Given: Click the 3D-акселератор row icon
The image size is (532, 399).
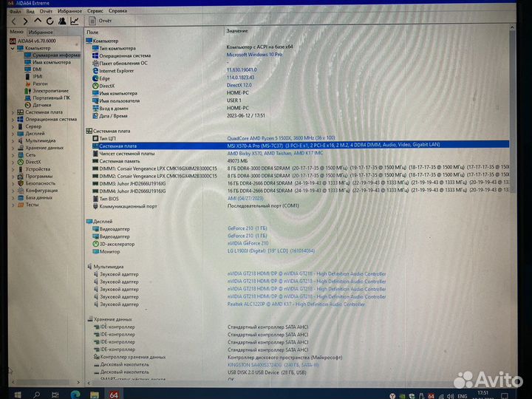Looking at the screenshot, I should pyautogui.click(x=95, y=244).
